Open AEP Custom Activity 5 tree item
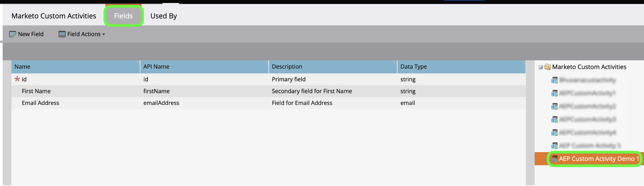Screen dimensions: 644x186 tap(590, 146)
